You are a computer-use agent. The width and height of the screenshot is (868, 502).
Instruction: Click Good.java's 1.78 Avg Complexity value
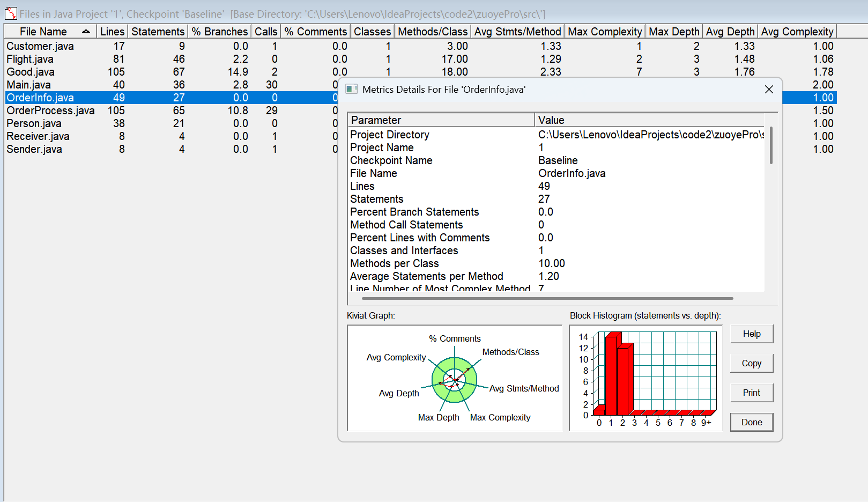tap(823, 72)
